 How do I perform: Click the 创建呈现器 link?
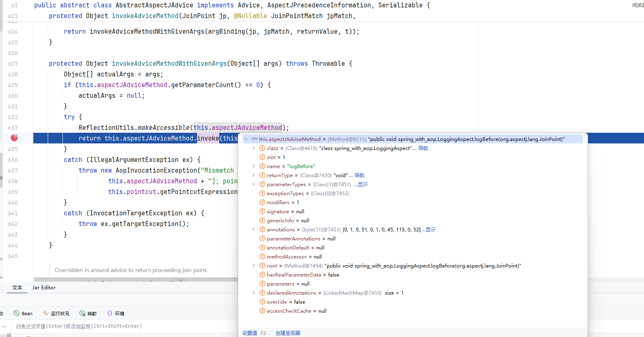point(288,333)
